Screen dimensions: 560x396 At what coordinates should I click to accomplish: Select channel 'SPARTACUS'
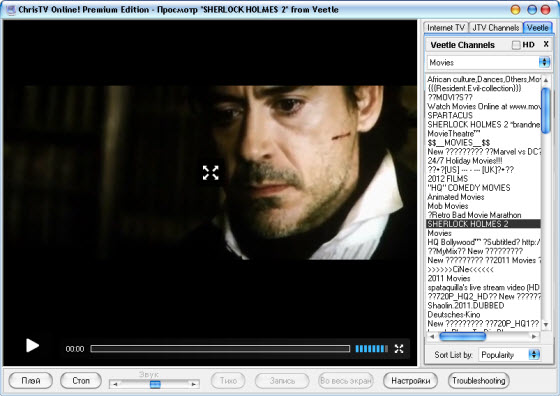(484, 115)
